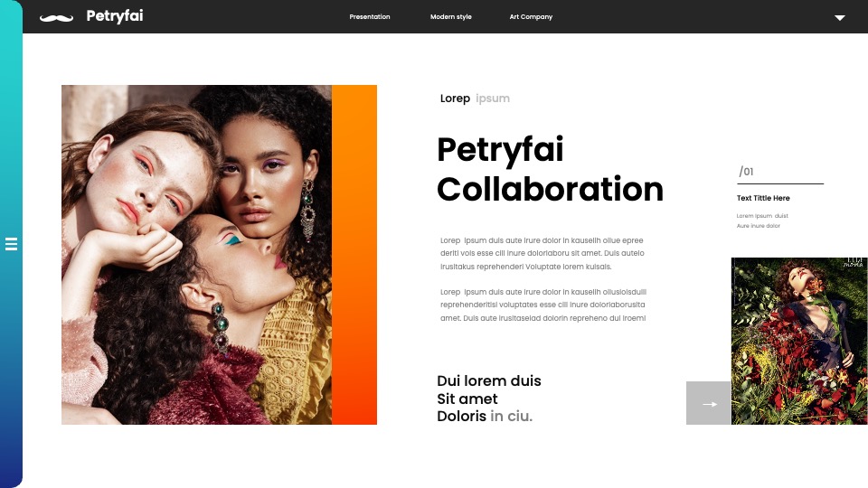868x488 pixels.
Task: Open the hamburger menu on sidebar
Action: click(11, 244)
